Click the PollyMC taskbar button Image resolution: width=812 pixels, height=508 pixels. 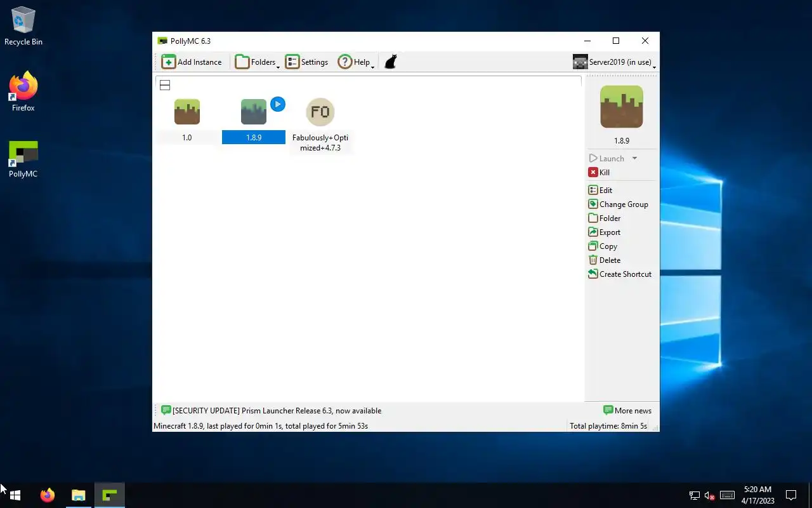(110, 495)
